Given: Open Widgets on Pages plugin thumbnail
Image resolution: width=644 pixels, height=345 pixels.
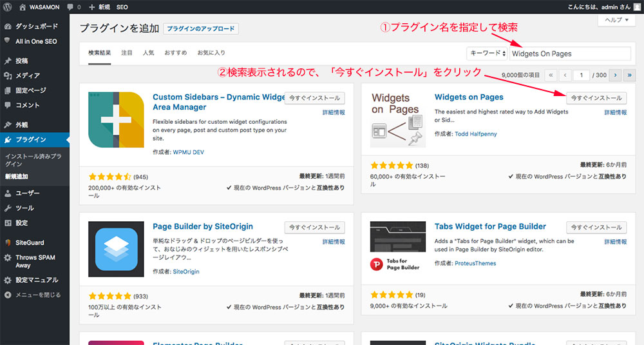Looking at the screenshot, I should pyautogui.click(x=398, y=120).
